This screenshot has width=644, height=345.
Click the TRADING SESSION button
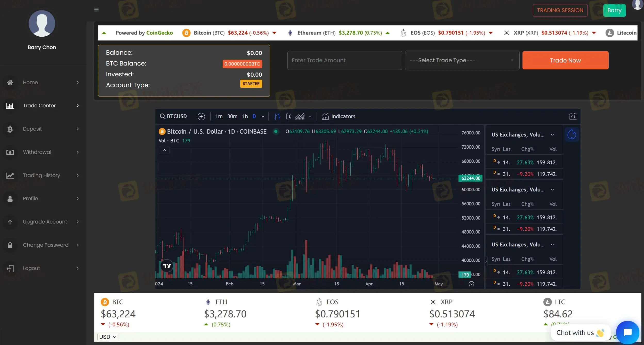pyautogui.click(x=560, y=10)
